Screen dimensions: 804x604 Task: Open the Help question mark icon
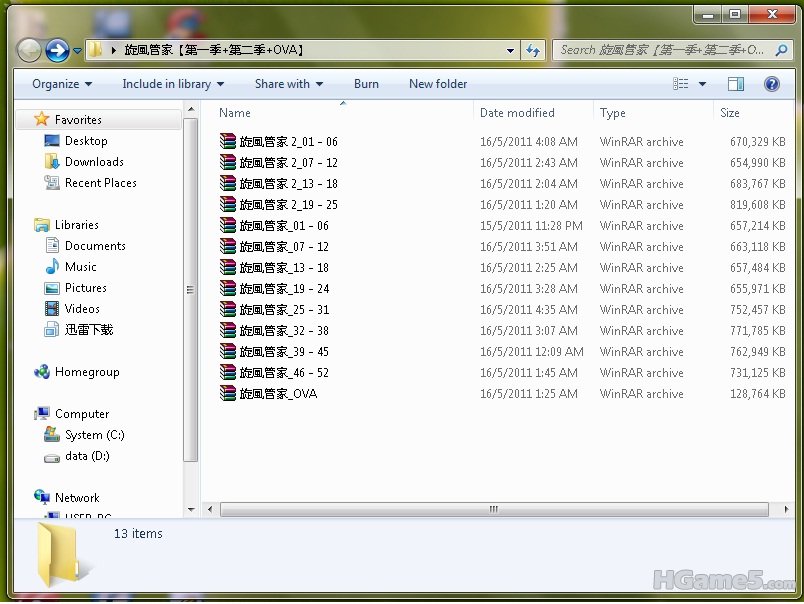click(771, 84)
